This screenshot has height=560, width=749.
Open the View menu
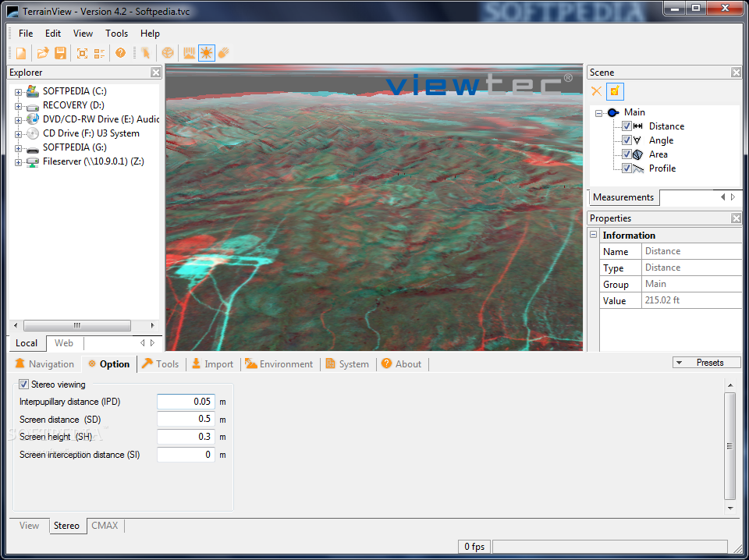83,34
